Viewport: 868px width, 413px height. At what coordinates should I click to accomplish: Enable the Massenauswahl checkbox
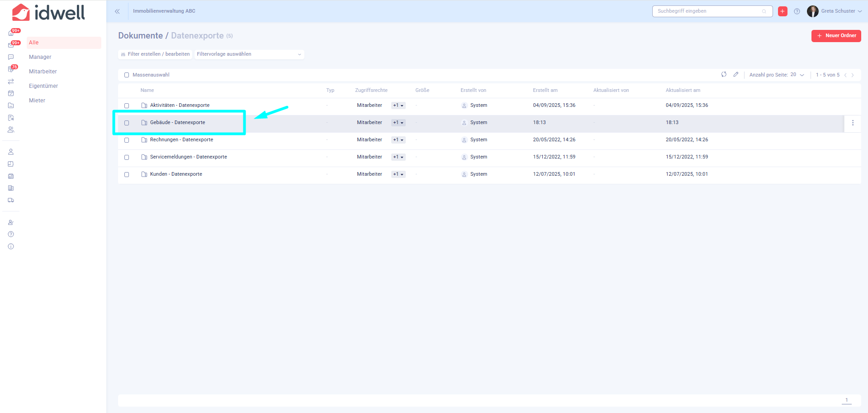[127, 75]
